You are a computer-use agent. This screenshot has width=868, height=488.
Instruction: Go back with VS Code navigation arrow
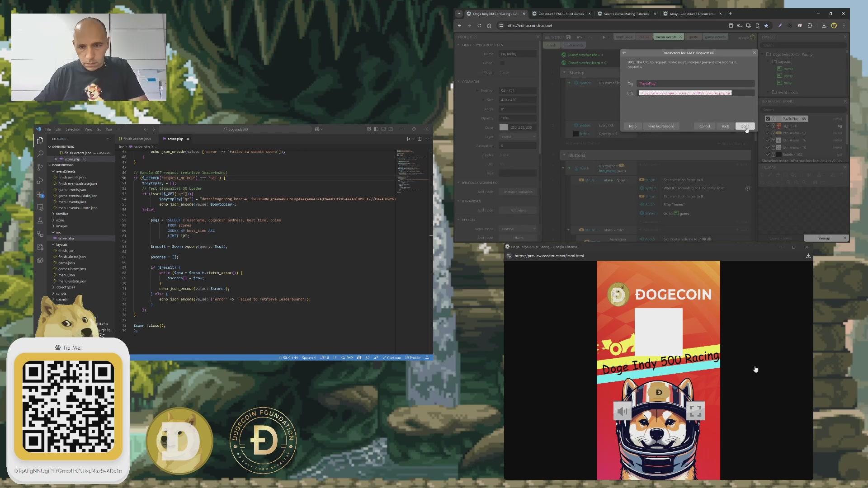(x=145, y=129)
